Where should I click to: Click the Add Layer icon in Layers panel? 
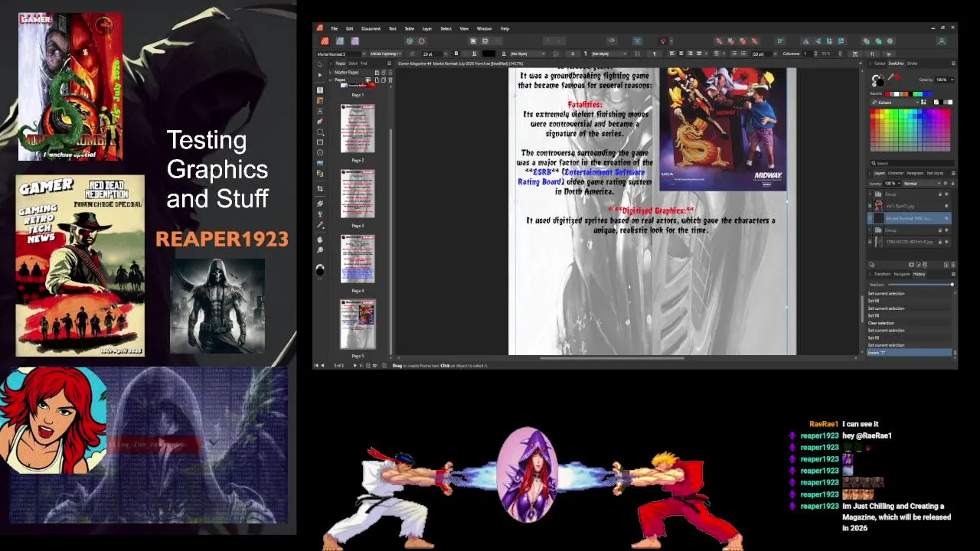point(946,264)
